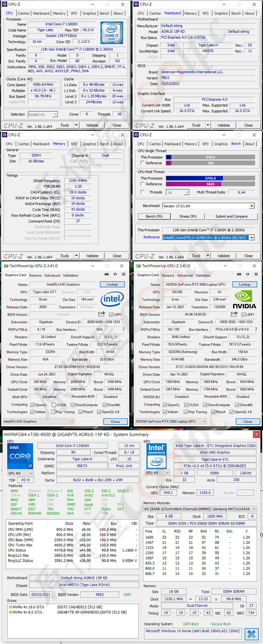Switch to Caches tab in CPU-Z CPU window
Screen dimensions: 263x644
coord(23,13)
